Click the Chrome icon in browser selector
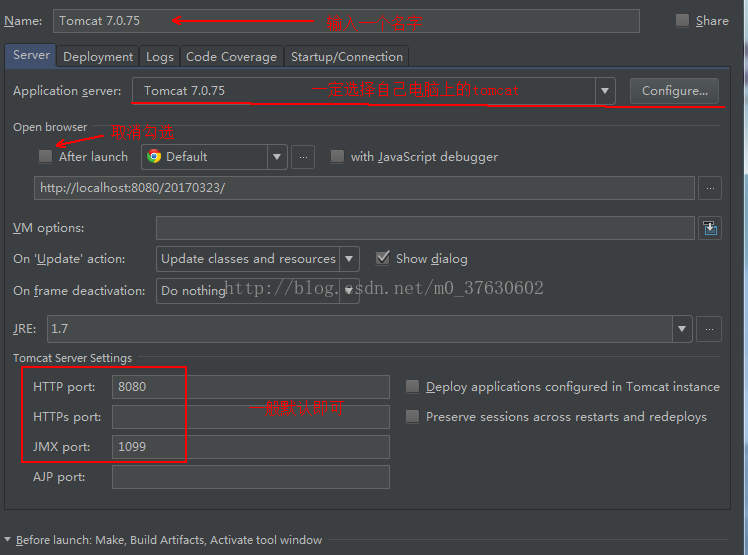748x555 pixels. (x=154, y=157)
